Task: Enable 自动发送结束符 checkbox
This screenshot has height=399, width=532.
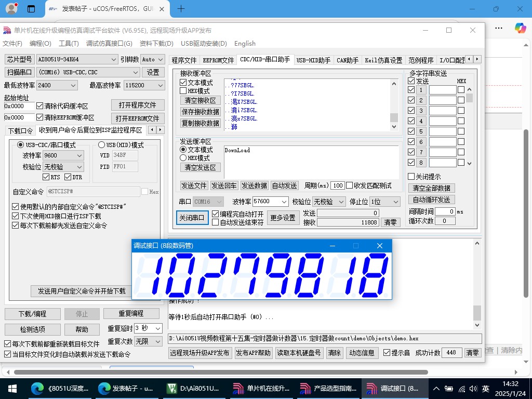Action: pos(215,222)
